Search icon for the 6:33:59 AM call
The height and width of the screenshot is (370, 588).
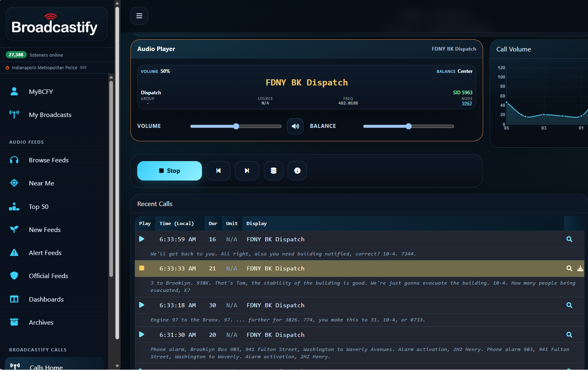(x=569, y=239)
